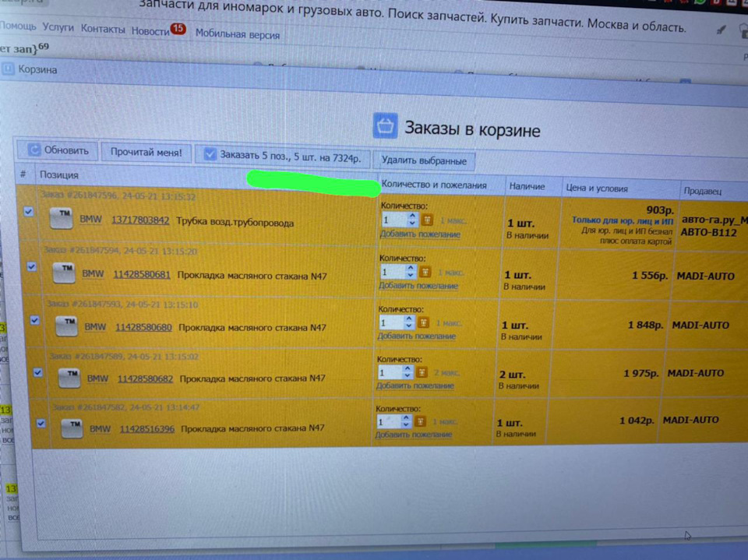
Task: Open the Новости section
Action: (150, 31)
